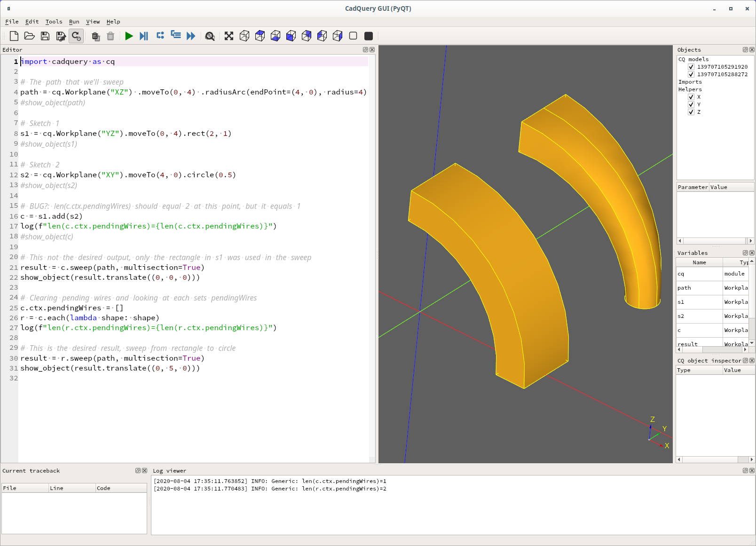Image resolution: width=756 pixels, height=546 pixels.
Task: Create a new script with the New file icon
Action: [14, 36]
